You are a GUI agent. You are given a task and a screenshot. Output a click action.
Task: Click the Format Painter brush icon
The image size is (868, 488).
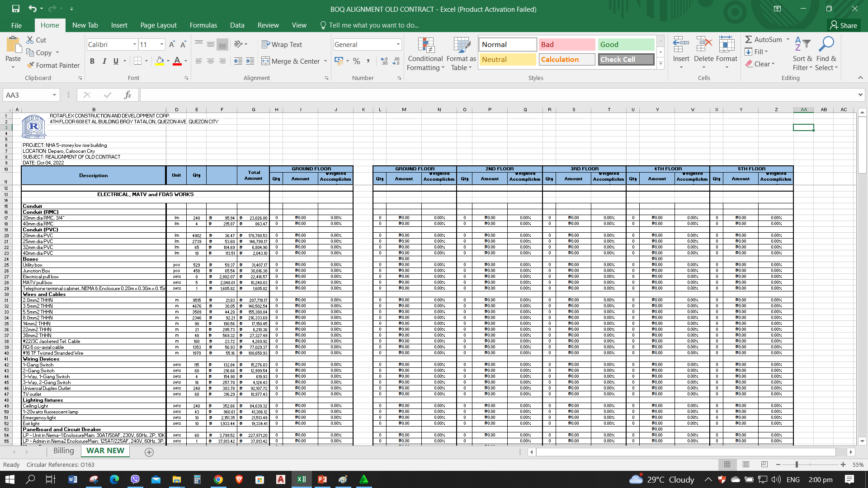31,65
